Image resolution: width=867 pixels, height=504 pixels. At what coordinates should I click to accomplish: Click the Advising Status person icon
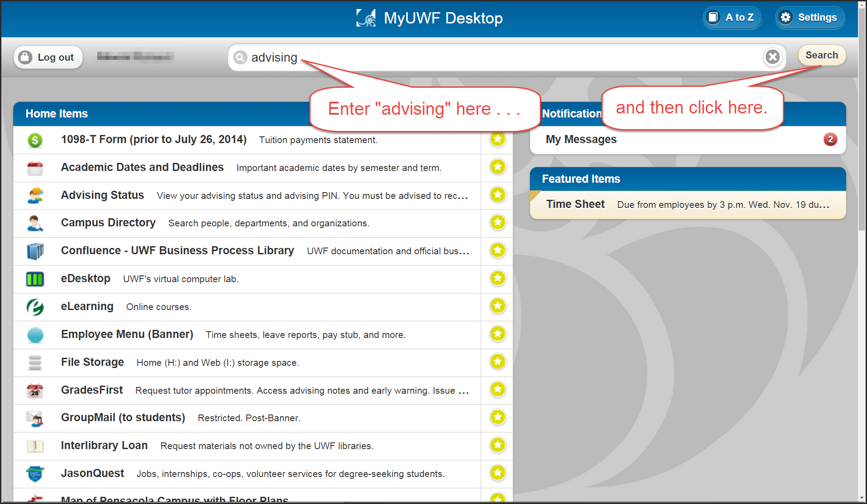coord(35,196)
